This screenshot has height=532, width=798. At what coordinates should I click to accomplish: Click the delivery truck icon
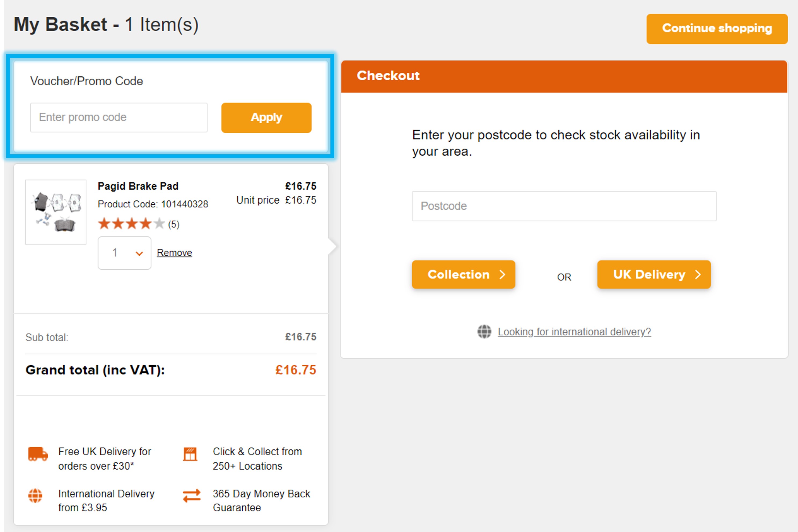(38, 454)
